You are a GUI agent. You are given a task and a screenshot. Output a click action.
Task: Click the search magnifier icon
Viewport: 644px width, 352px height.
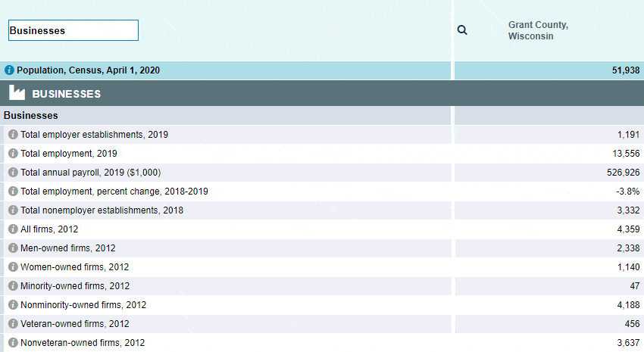pos(462,30)
